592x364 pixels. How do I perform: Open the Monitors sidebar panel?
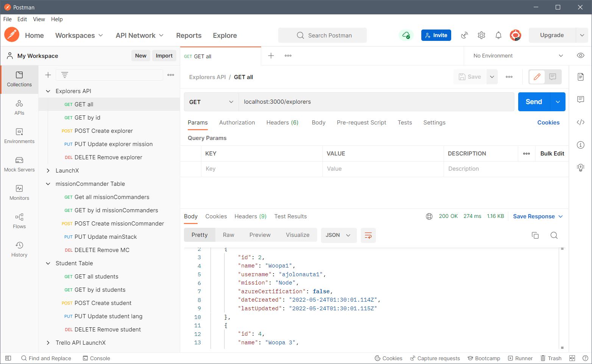click(x=19, y=193)
